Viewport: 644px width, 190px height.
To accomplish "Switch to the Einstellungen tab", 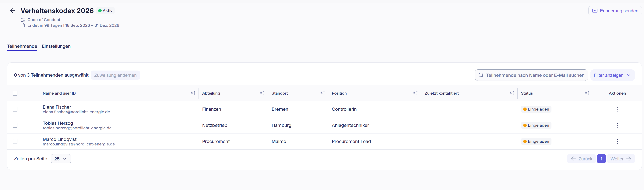I will coord(56,46).
